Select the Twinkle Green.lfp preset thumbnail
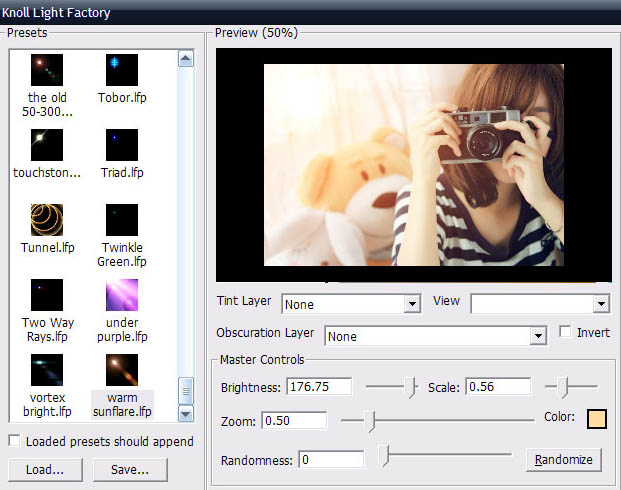 (122, 220)
